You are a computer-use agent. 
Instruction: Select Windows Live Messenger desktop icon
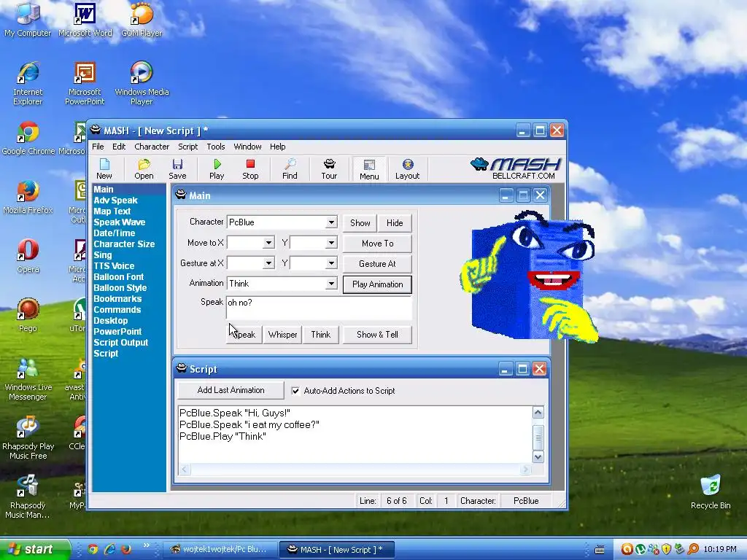[x=28, y=379]
